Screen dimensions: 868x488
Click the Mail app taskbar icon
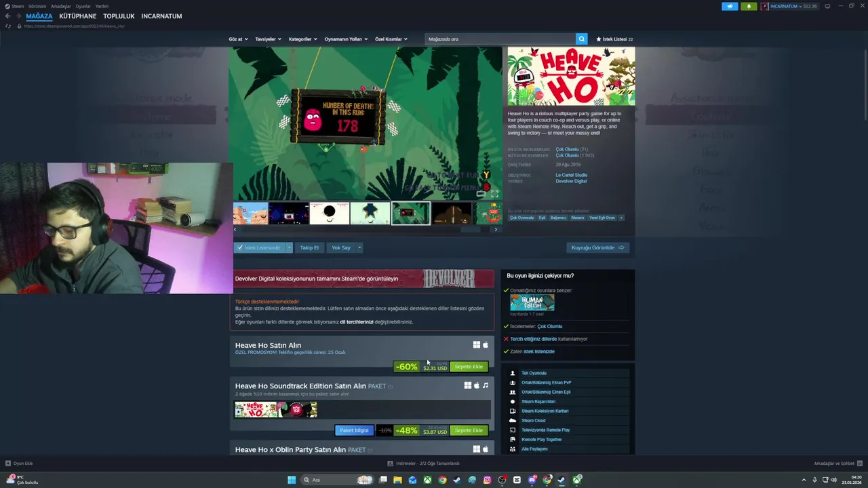[412, 480]
